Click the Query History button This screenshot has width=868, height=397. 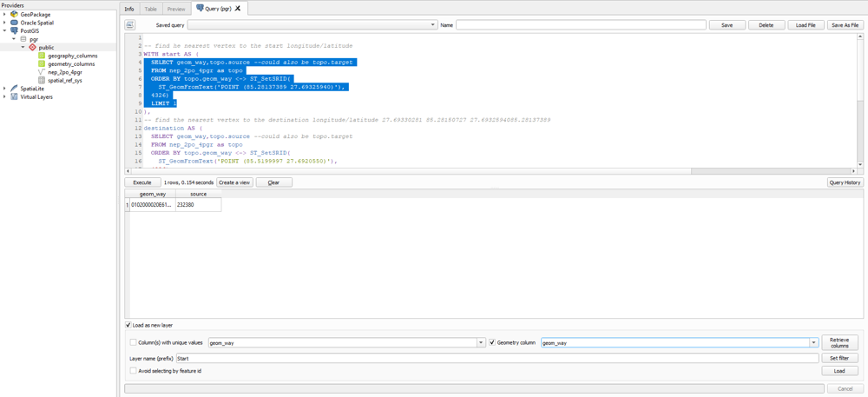[x=845, y=182]
